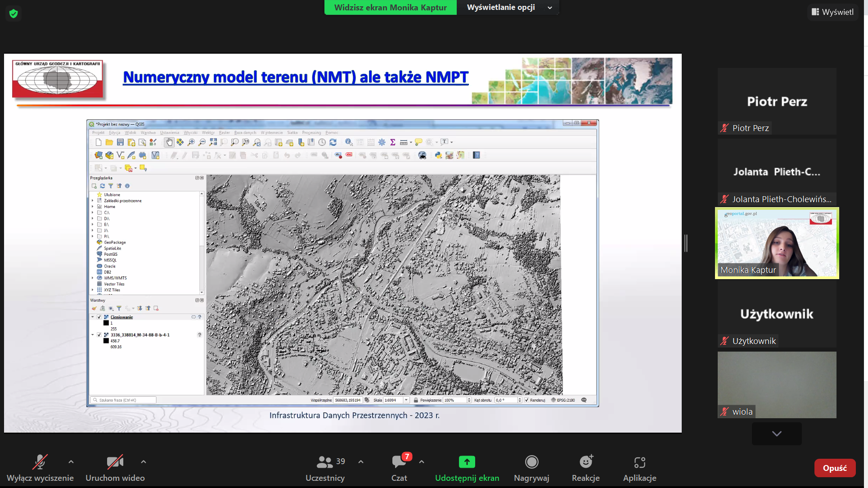Start camera via Uruchom wideo icon
The width and height of the screenshot is (868, 488).
tap(115, 462)
